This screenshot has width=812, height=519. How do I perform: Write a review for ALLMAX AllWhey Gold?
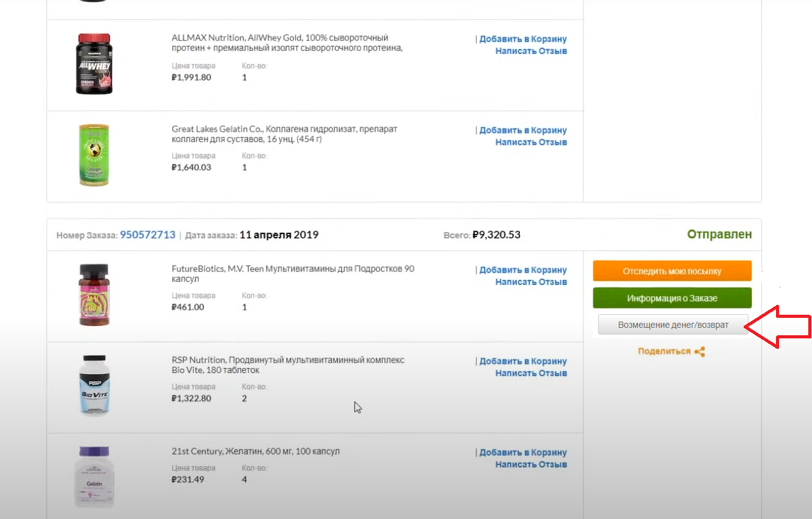531,51
